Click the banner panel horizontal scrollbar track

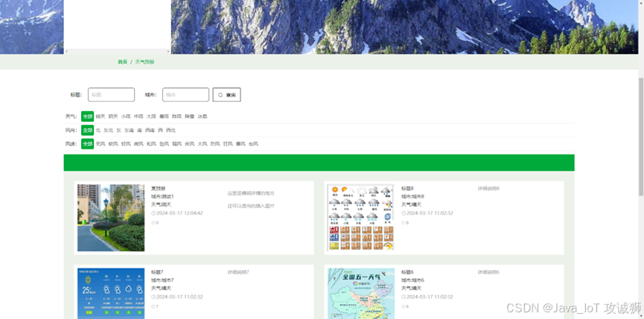(117, 51)
